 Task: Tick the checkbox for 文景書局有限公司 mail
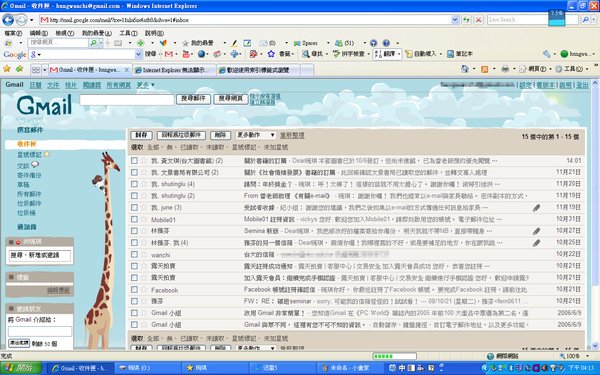coord(134,173)
